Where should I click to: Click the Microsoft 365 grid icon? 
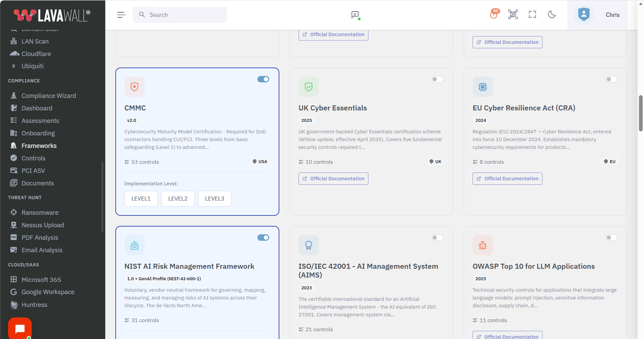(13, 279)
